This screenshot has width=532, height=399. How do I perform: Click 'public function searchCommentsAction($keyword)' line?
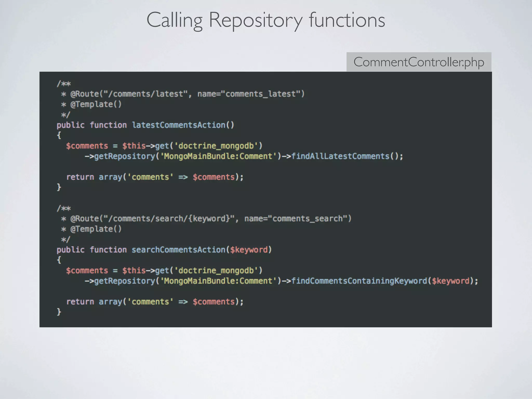(x=164, y=250)
